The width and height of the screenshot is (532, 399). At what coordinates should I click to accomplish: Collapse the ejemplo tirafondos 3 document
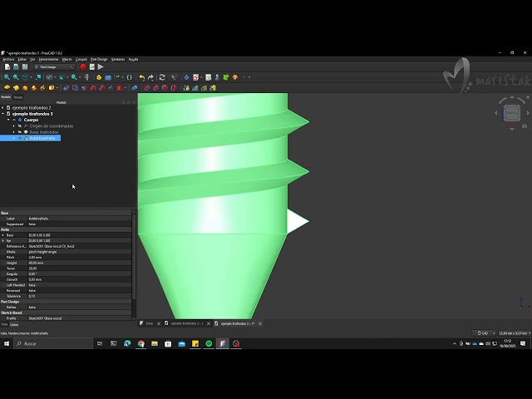(x=3, y=114)
